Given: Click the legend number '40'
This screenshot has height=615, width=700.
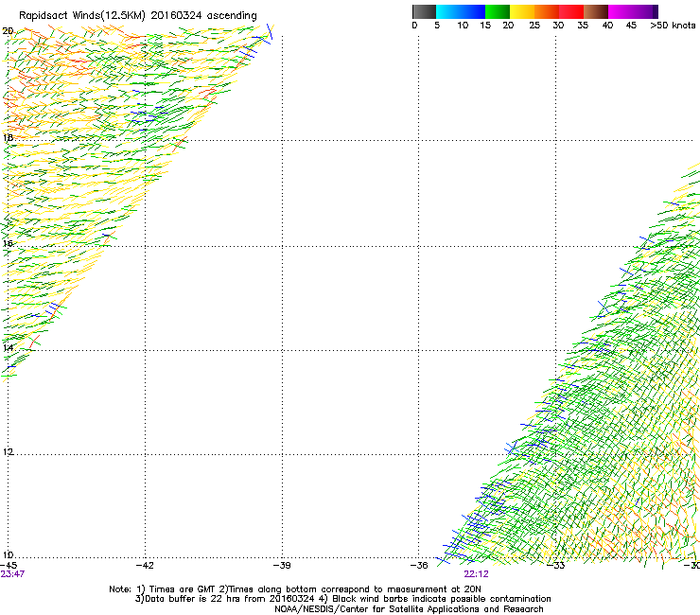Looking at the screenshot, I should pyautogui.click(x=607, y=26).
